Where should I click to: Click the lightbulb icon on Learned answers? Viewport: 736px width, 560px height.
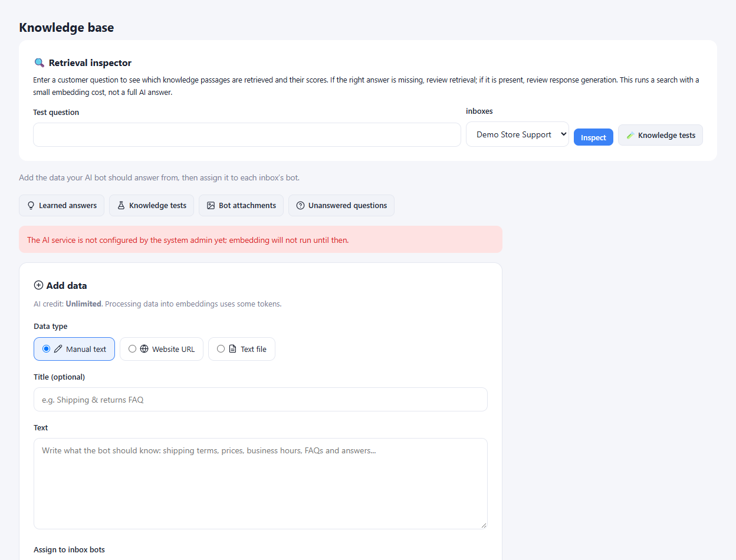(x=31, y=206)
